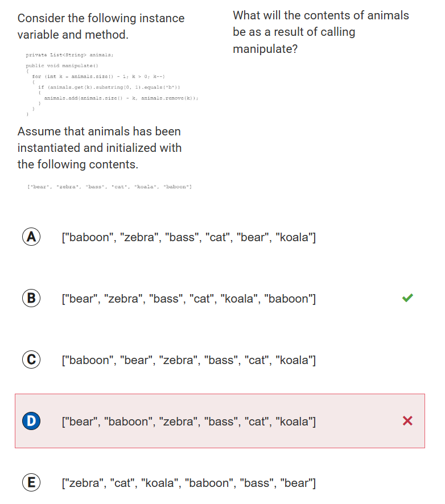Click answer text starting "baboon", "zebra"

tap(188, 237)
